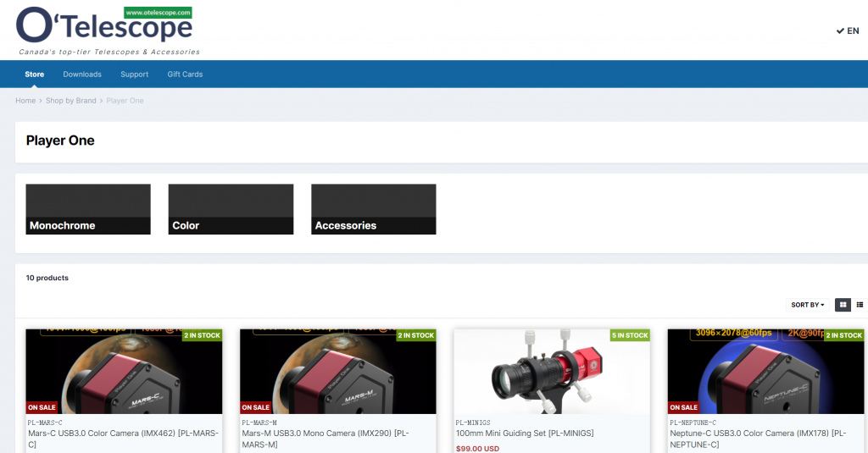Click the ON SALE badge on Neptune-C
Image resolution: width=868 pixels, height=453 pixels.
click(x=684, y=407)
